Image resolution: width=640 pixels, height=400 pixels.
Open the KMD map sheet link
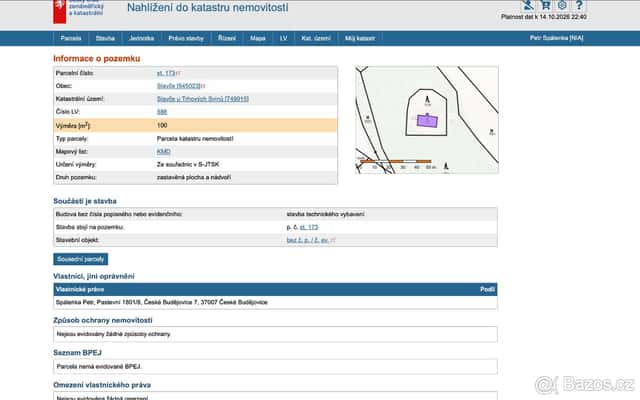pos(164,151)
